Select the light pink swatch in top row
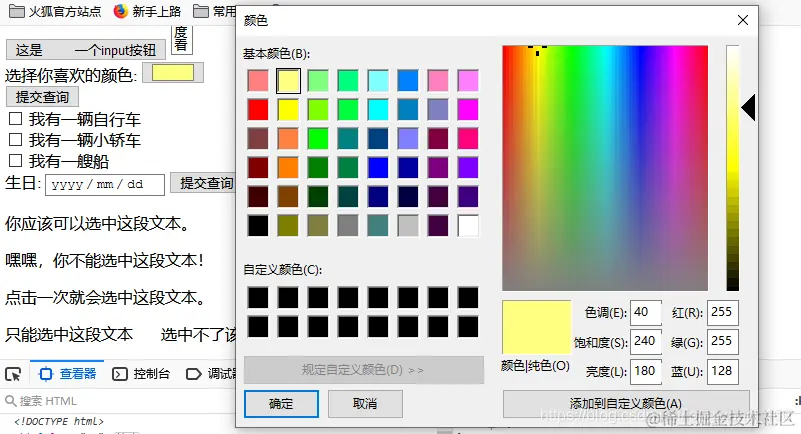 click(438, 81)
